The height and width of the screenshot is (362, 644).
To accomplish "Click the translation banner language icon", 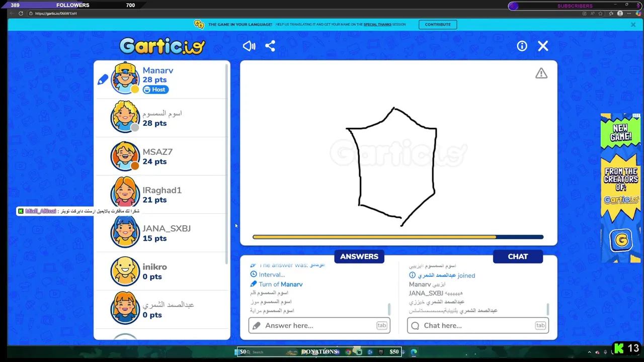I will [x=199, y=25].
